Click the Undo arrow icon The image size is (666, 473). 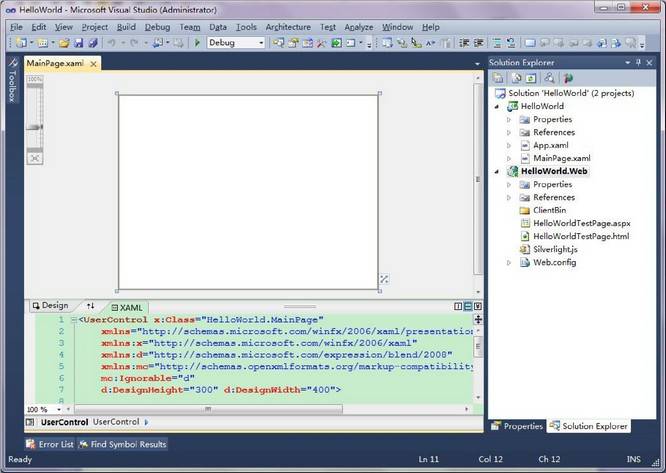coord(111,42)
